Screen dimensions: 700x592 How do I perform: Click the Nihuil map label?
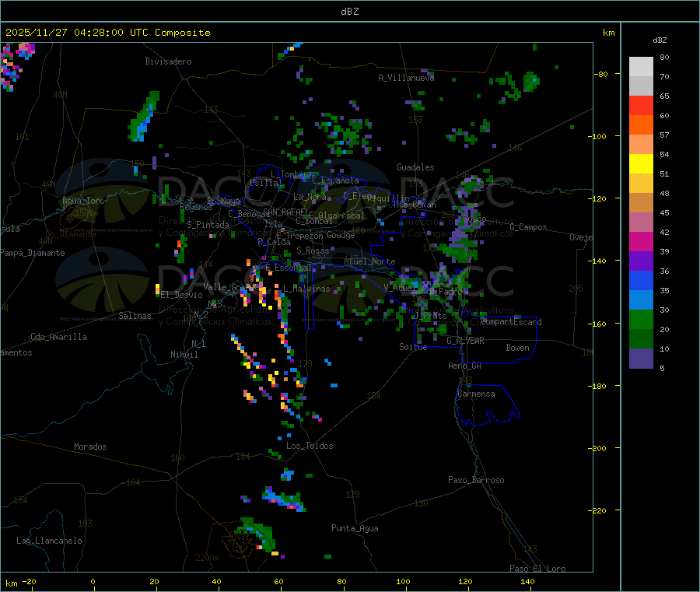184,355
